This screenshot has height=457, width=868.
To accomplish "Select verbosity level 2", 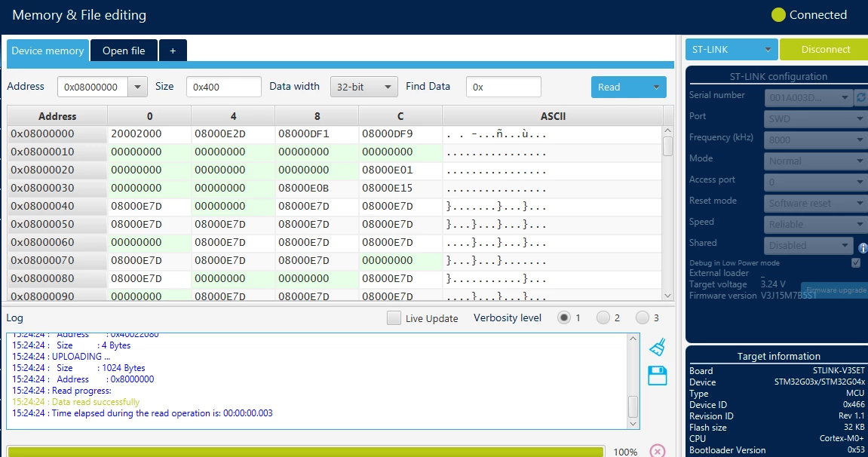I will click(x=603, y=317).
